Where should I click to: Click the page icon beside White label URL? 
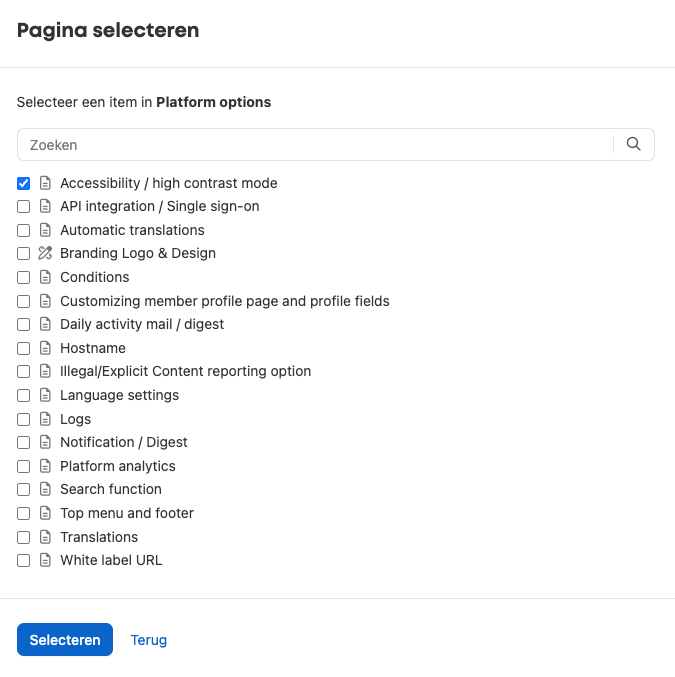45,560
